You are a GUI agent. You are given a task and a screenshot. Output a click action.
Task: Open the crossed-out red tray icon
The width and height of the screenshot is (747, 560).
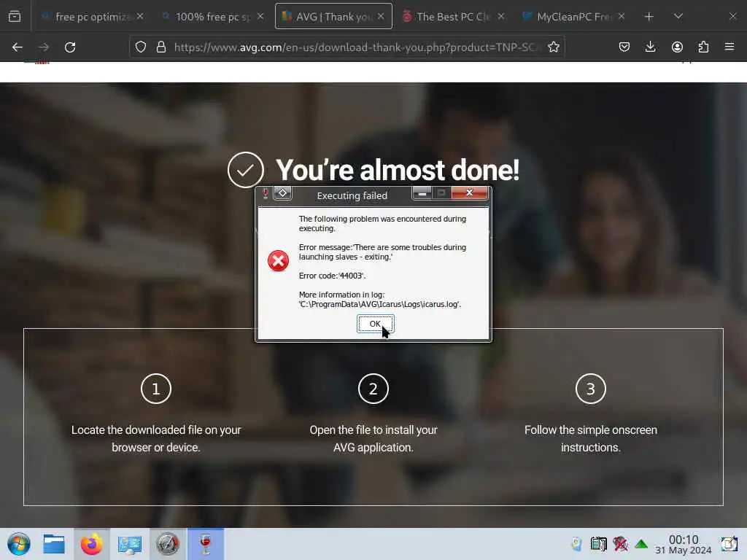click(x=620, y=544)
